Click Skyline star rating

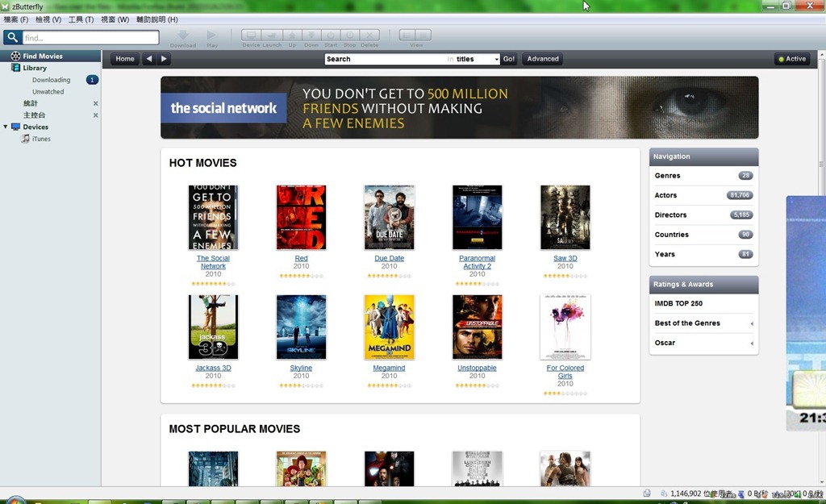[302, 385]
